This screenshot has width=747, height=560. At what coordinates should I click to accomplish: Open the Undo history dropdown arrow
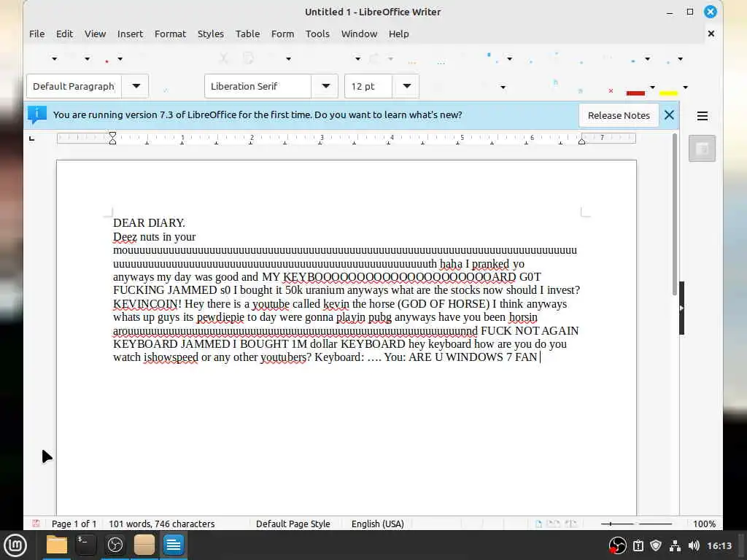tap(357, 59)
